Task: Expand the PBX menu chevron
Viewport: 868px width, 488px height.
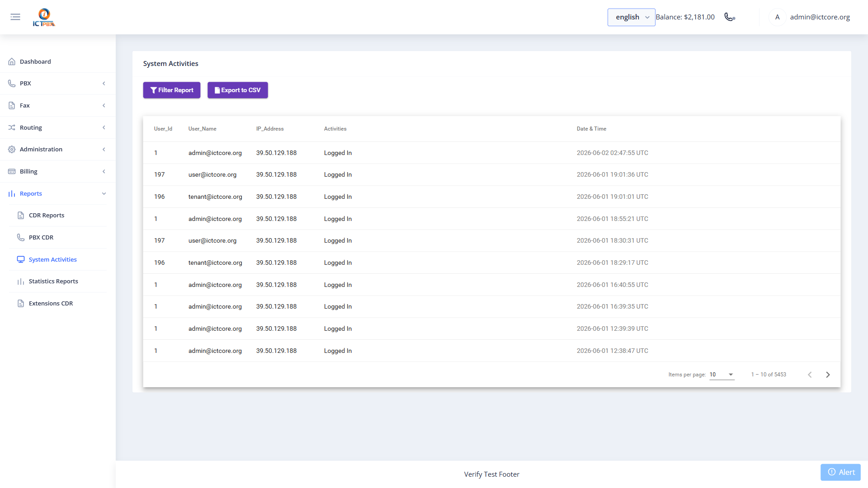Action: 104,84
